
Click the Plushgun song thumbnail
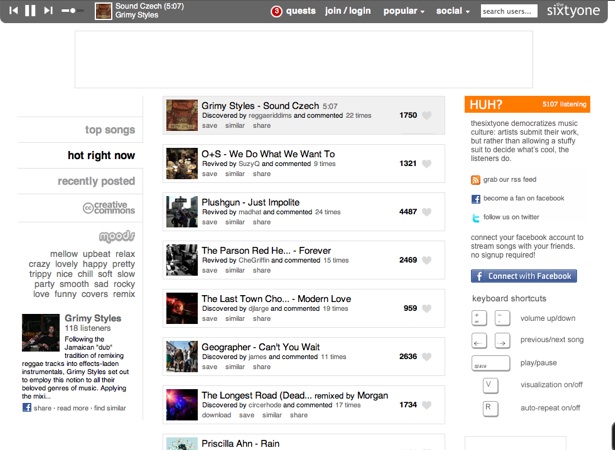(182, 211)
